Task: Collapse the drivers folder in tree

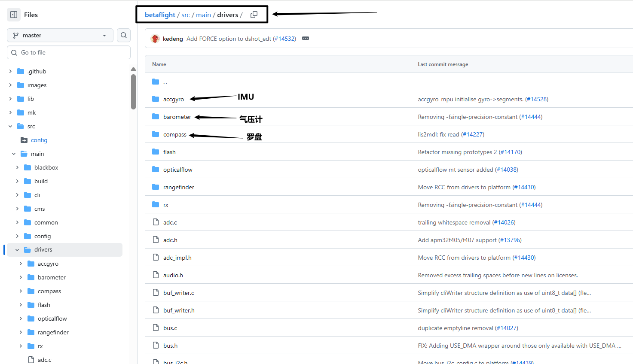Action: pos(17,250)
